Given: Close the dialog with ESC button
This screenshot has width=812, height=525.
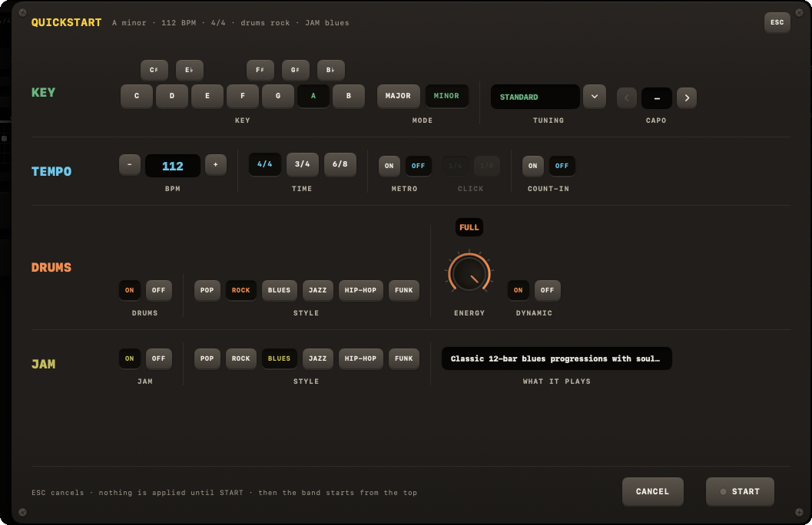Looking at the screenshot, I should tap(777, 22).
